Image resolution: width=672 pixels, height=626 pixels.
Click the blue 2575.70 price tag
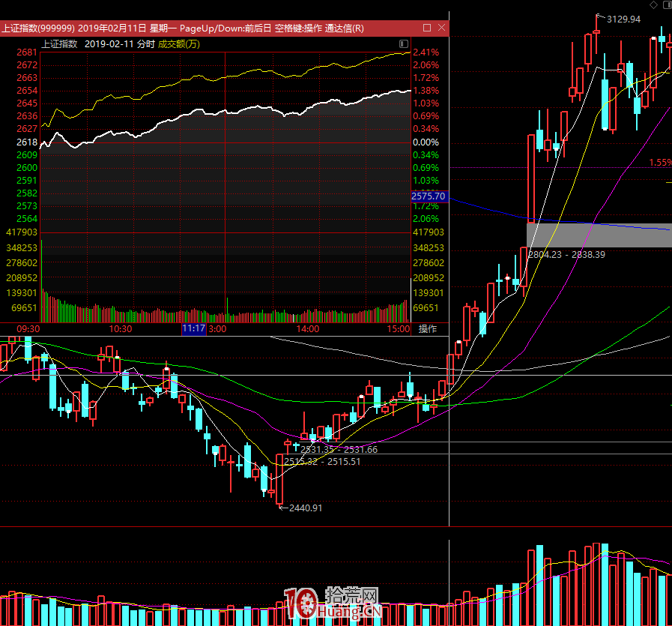429,196
